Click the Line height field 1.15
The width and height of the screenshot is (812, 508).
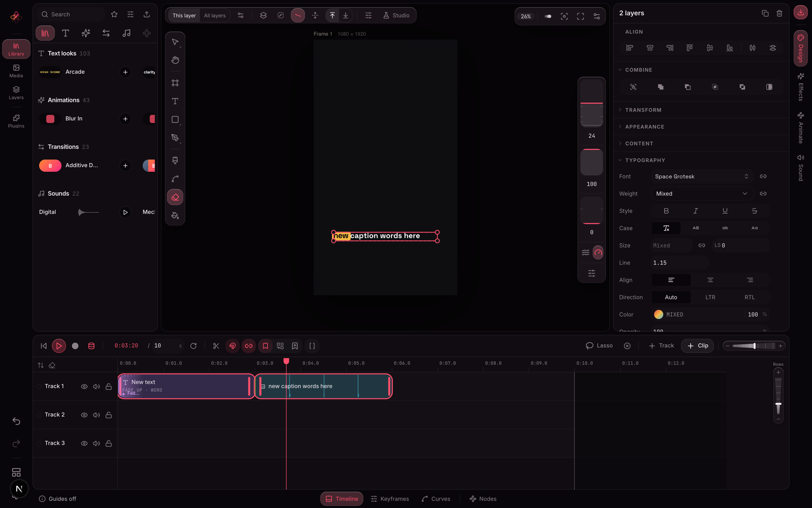pyautogui.click(x=679, y=263)
